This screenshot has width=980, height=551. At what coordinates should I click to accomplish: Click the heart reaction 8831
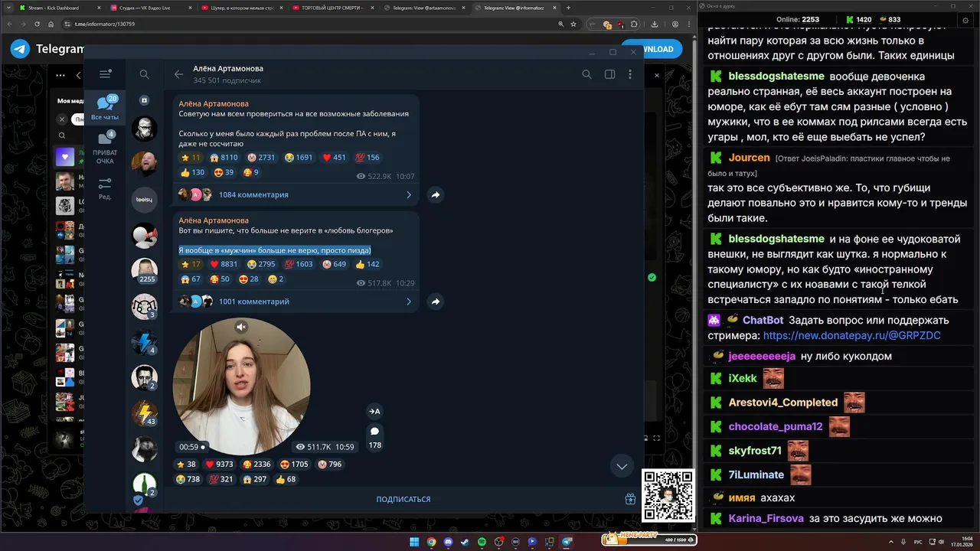point(224,264)
